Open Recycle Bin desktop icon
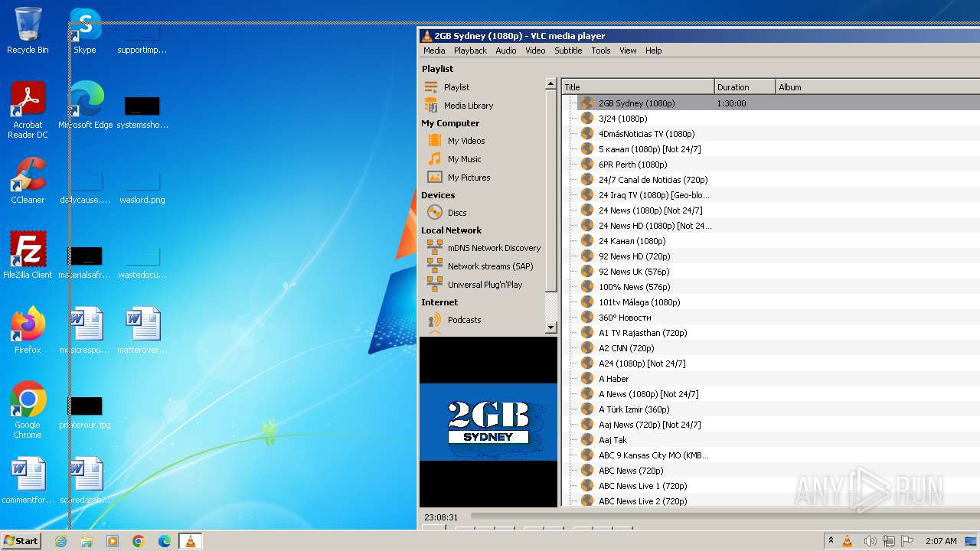The height and width of the screenshot is (551, 980). pyautogui.click(x=28, y=31)
